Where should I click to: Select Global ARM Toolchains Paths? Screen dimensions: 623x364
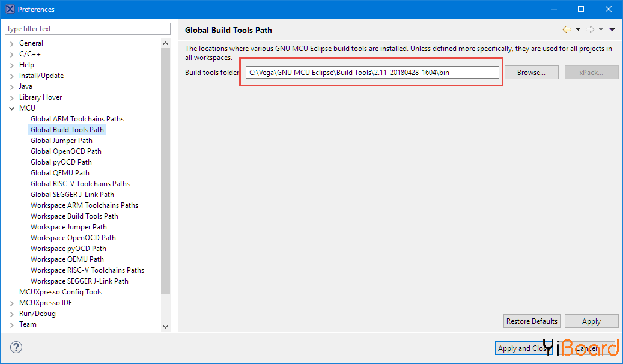point(77,119)
